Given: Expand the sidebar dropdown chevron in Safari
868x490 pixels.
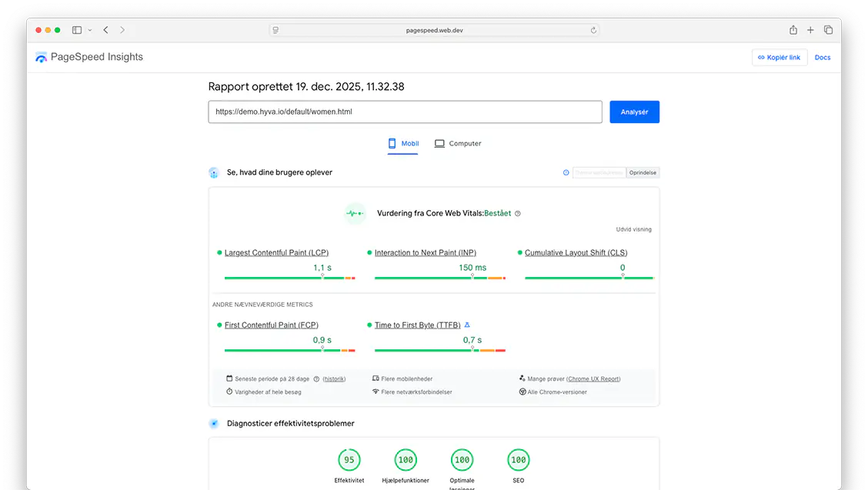Looking at the screenshot, I should coord(90,30).
